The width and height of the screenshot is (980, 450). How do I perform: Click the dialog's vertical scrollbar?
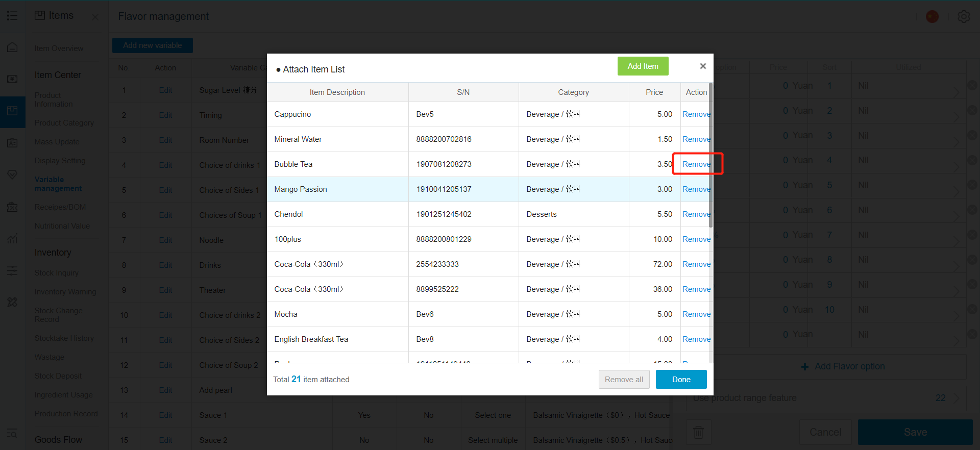pyautogui.click(x=711, y=155)
